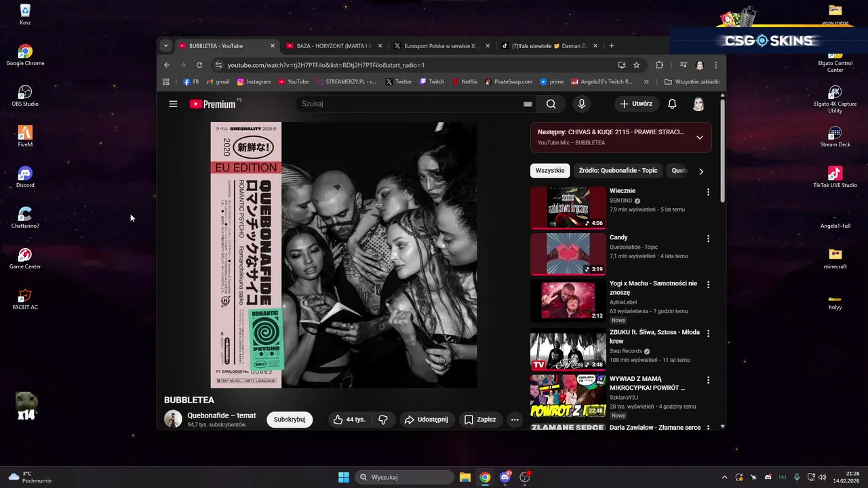This screenshot has height=488, width=868.
Task: Open Chrome extensions puzzle icon
Action: coord(659,65)
